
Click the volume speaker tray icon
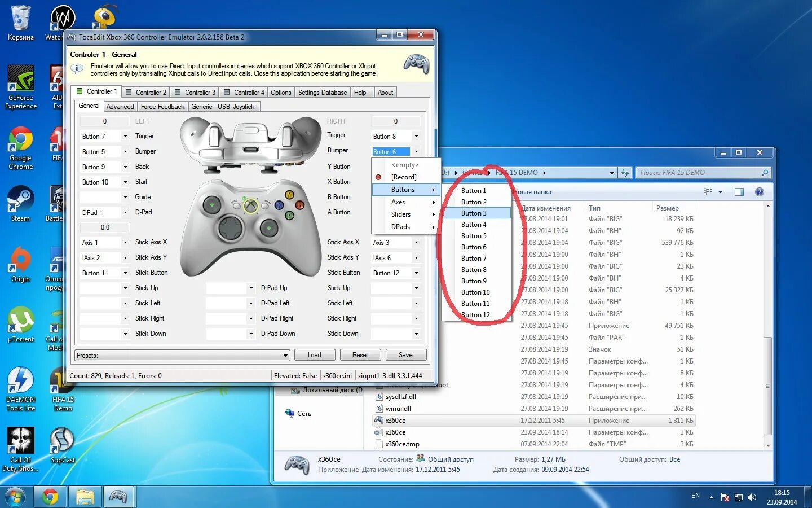752,497
